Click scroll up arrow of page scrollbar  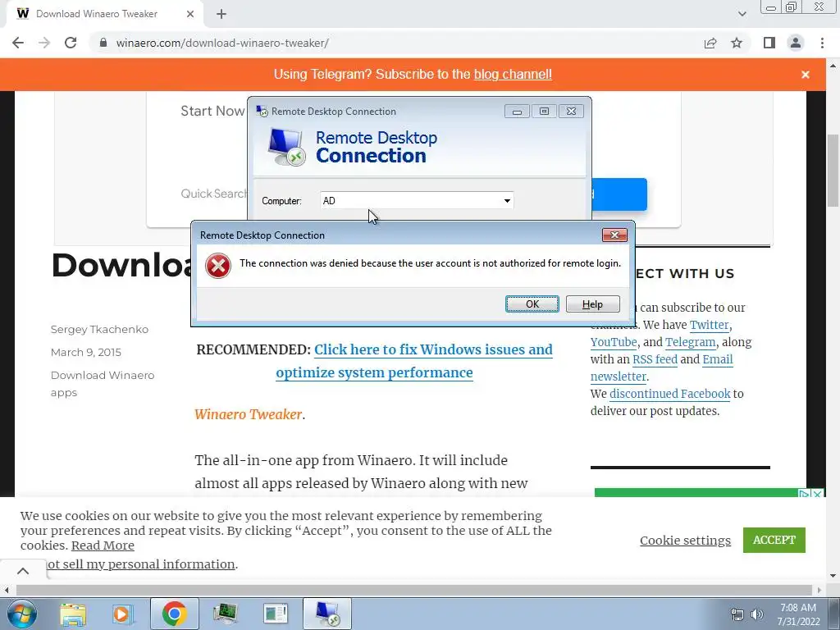(833, 66)
